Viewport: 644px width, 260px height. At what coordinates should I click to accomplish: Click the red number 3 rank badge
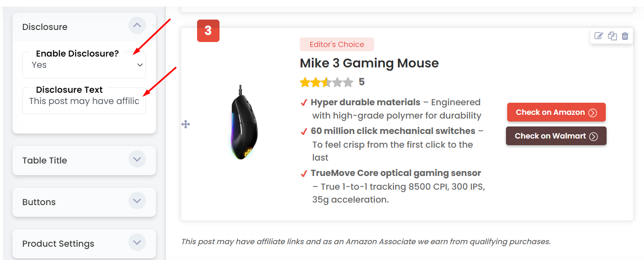tap(208, 31)
